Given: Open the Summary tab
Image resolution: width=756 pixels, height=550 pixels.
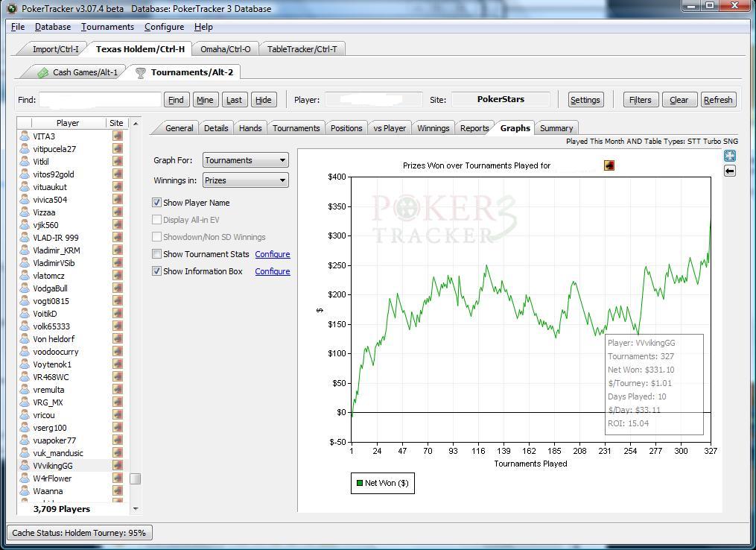Looking at the screenshot, I should [x=556, y=128].
